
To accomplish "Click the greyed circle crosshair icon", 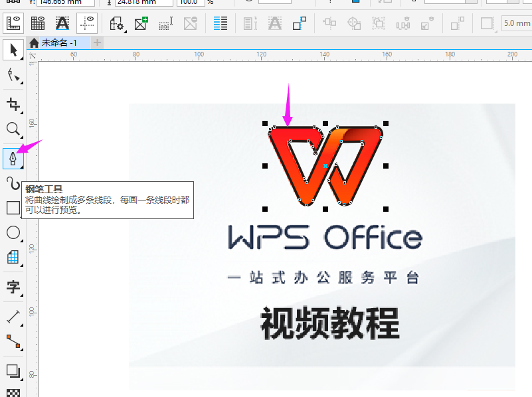I will (x=354, y=23).
